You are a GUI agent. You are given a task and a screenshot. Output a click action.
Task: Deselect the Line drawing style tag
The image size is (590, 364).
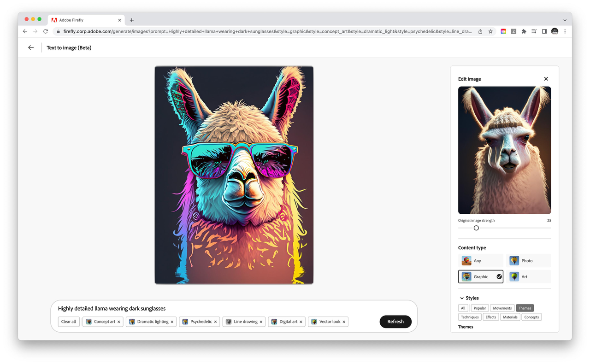point(261,322)
